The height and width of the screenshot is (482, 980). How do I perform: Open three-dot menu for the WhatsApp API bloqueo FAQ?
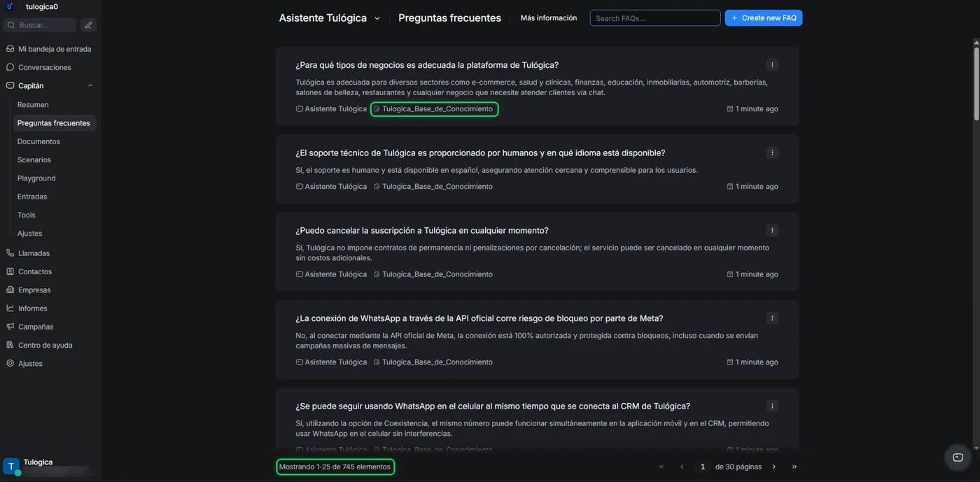pyautogui.click(x=772, y=318)
